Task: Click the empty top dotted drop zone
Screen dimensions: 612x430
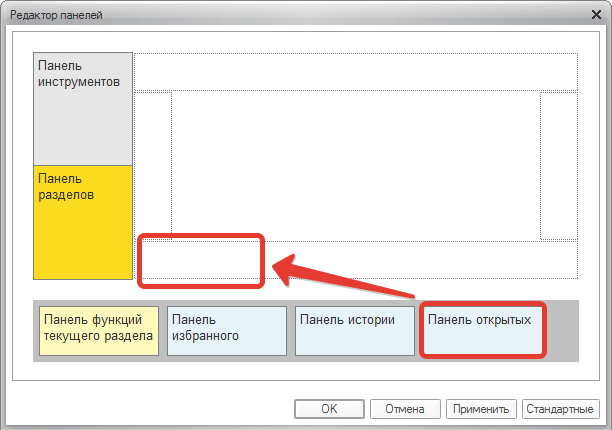Action: pyautogui.click(x=355, y=72)
